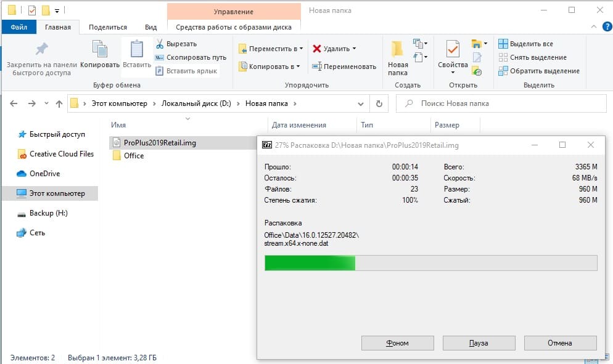Click Отмена to cancel extraction
Viewport: 613px width, 364px height.
pos(560,343)
